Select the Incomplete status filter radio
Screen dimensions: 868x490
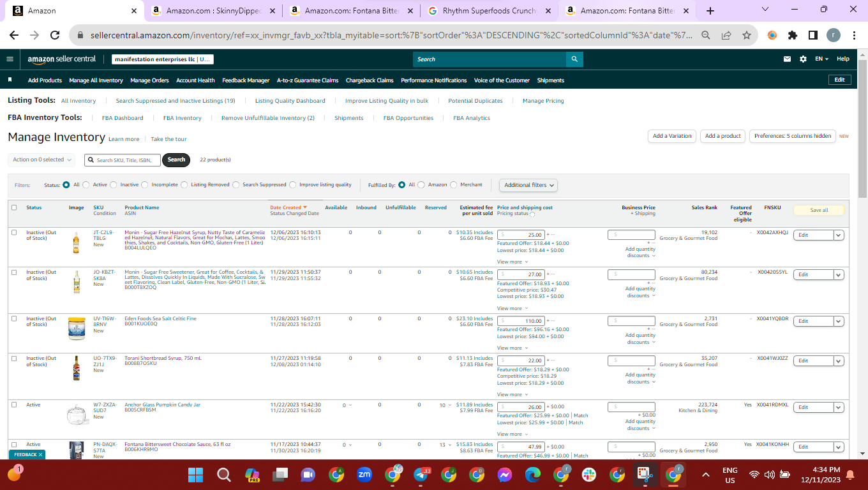click(145, 185)
